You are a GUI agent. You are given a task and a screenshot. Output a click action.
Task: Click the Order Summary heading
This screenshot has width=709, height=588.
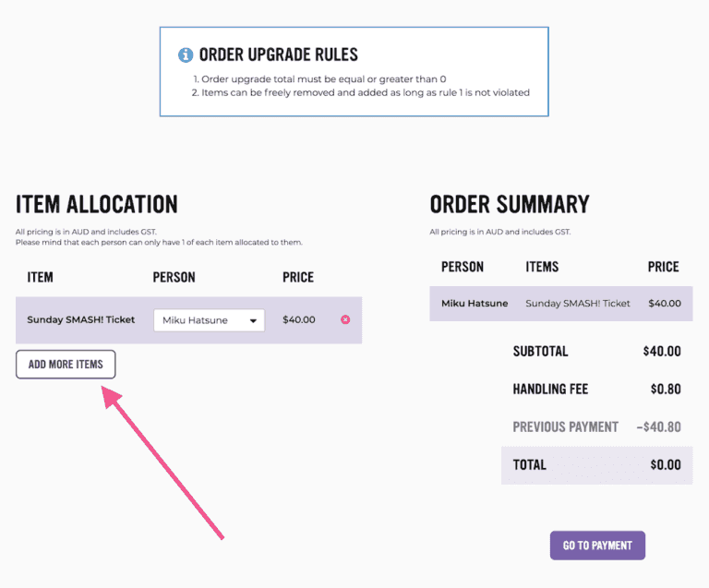[x=509, y=204]
